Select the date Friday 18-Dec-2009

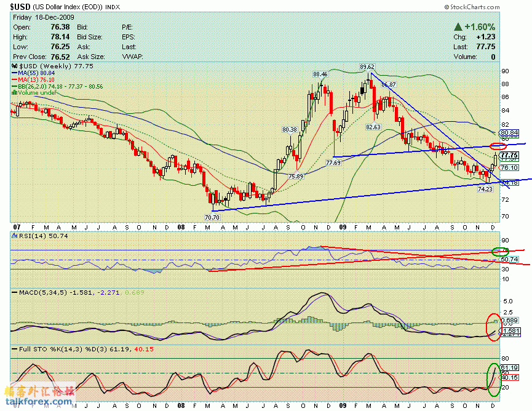point(44,17)
